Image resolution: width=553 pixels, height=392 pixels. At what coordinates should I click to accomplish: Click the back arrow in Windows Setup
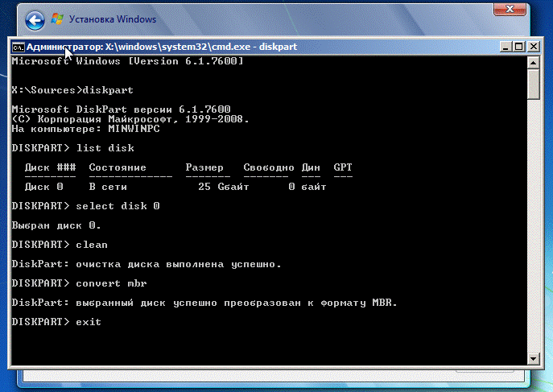(35, 20)
